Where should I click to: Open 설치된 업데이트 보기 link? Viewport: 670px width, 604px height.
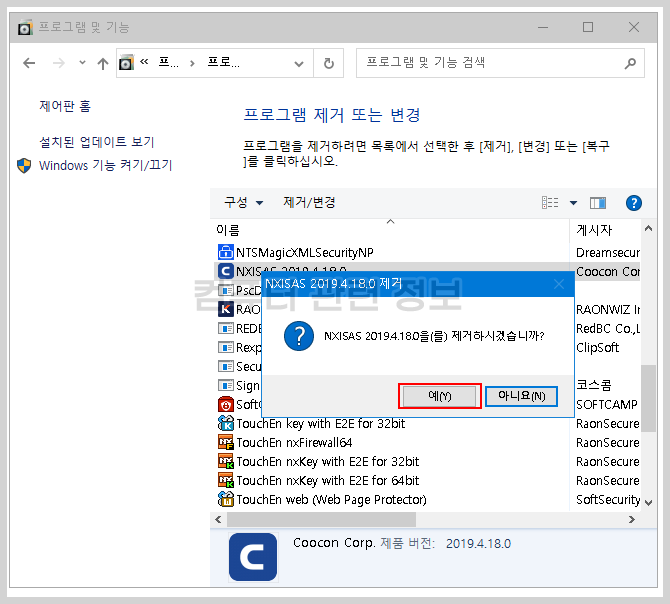tap(97, 142)
